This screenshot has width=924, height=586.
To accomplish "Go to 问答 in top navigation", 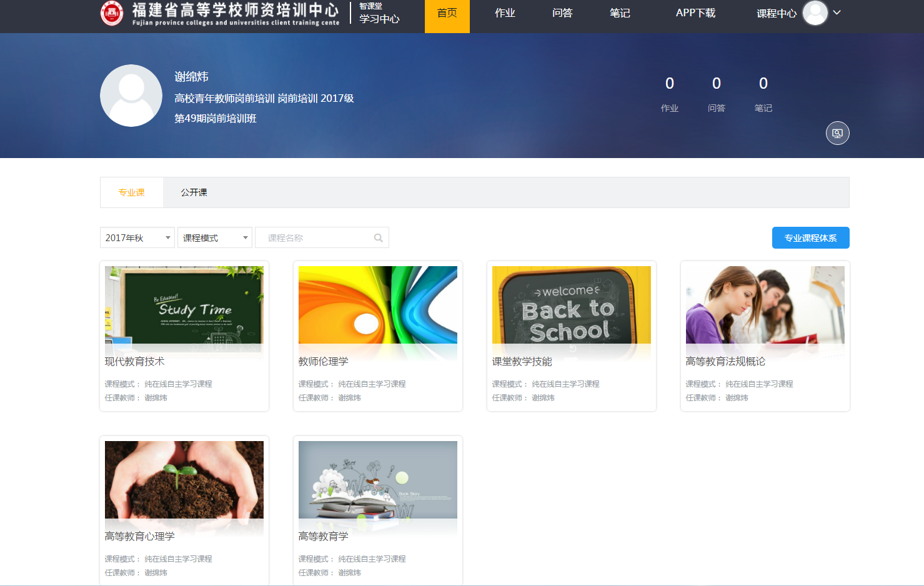I will click(562, 13).
